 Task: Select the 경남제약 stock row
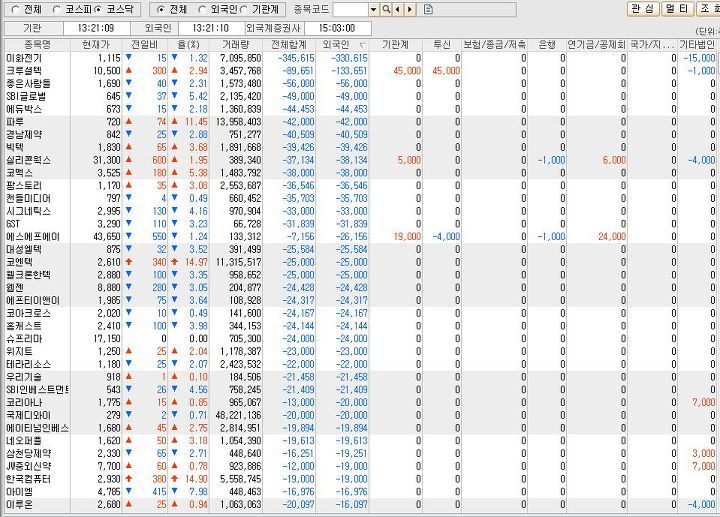[360, 135]
